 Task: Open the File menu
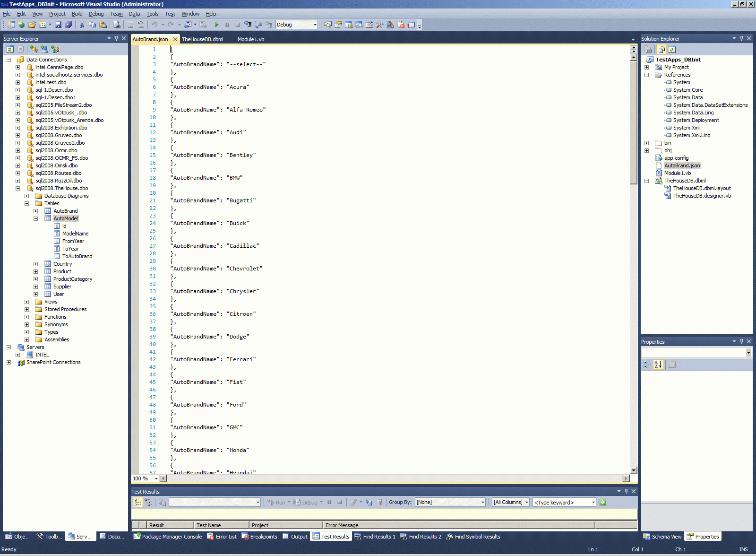(x=7, y=14)
